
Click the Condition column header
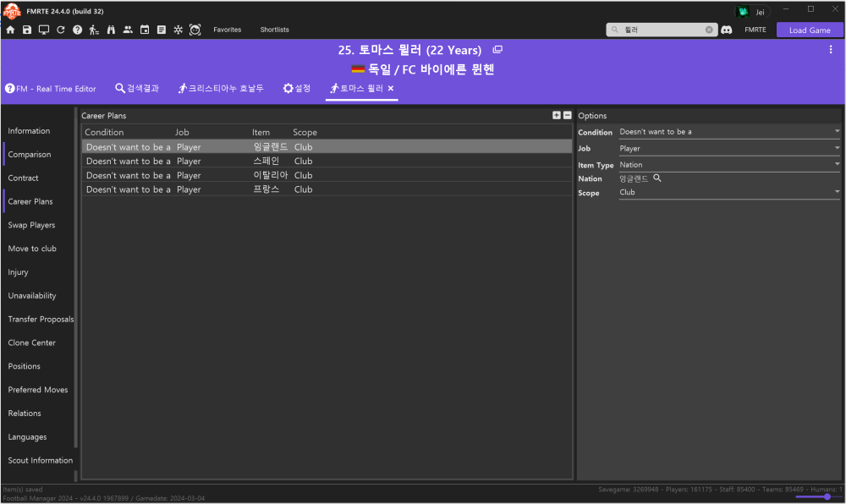point(104,132)
